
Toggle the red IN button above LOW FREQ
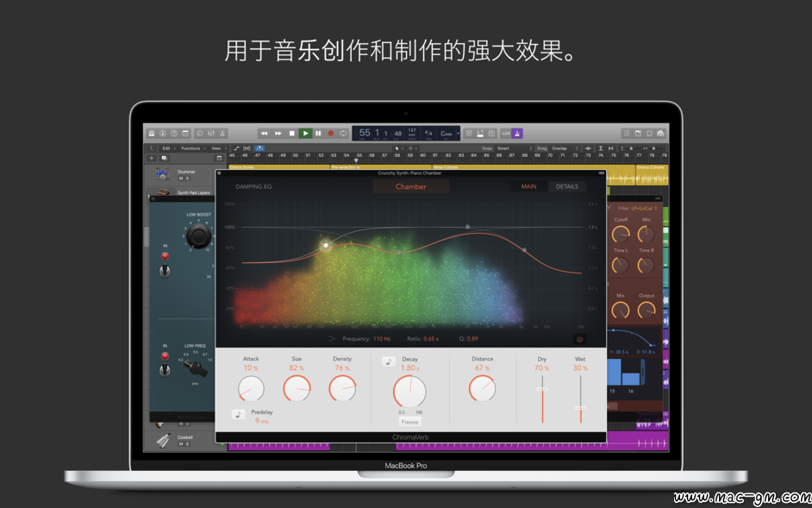click(165, 356)
